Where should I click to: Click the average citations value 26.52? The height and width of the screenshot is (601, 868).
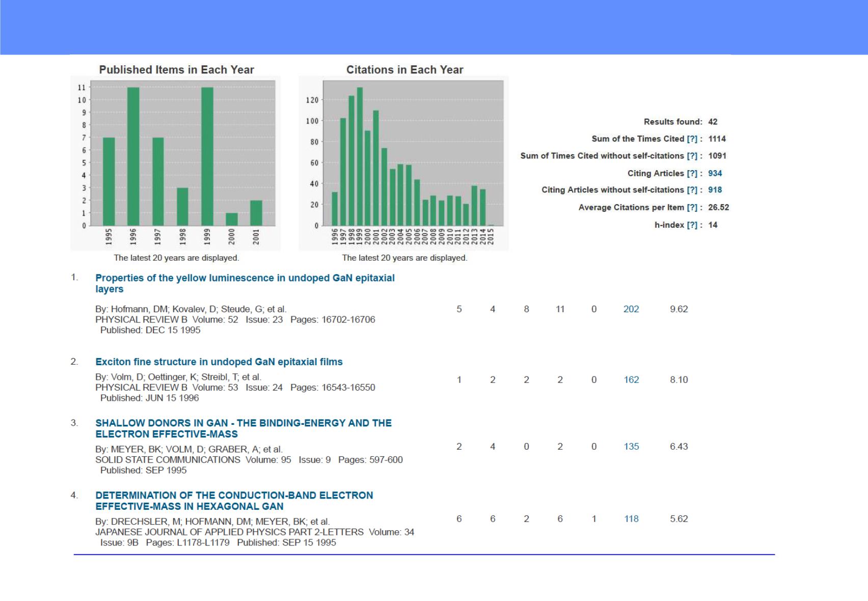[718, 207]
